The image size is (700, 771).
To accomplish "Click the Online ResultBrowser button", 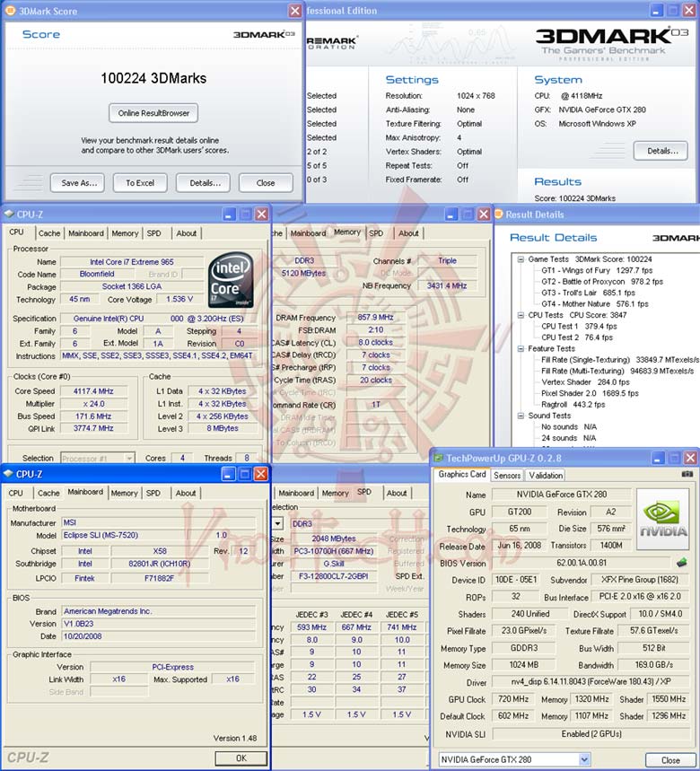I will (153, 113).
